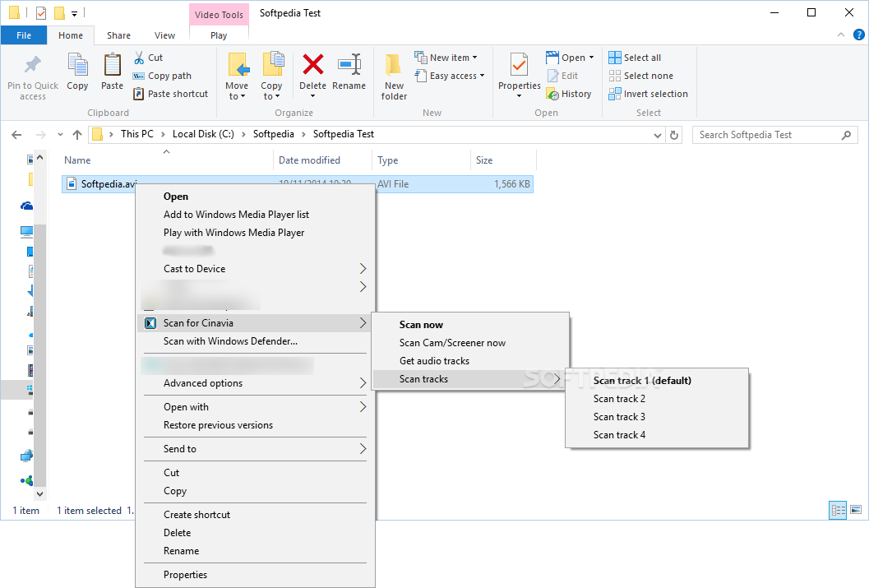The height and width of the screenshot is (588, 869).
Task: Click the red Delete icon
Action: tap(313, 64)
